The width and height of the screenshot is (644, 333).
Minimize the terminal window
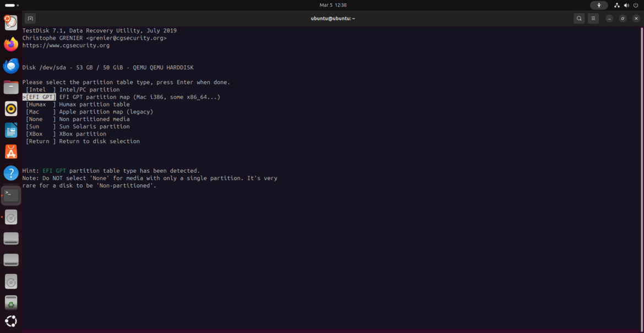point(609,19)
